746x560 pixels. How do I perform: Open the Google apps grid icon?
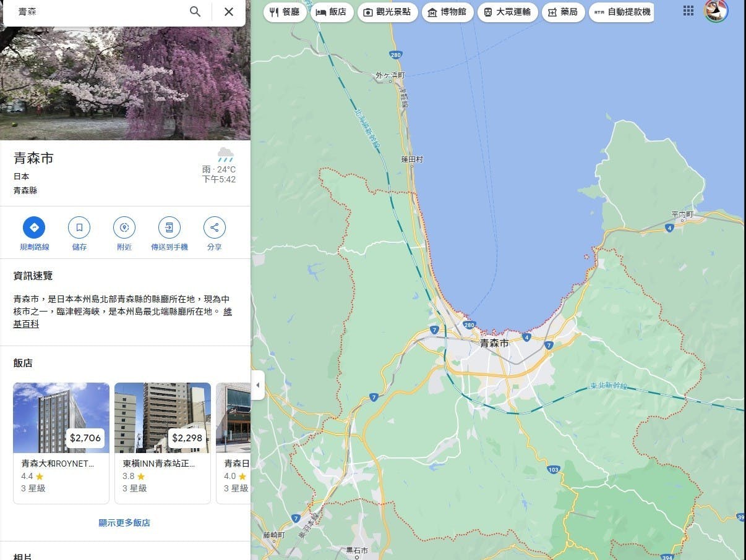coord(688,11)
